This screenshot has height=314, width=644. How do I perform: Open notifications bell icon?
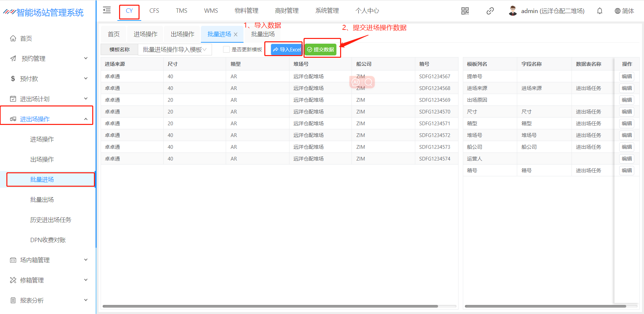click(600, 11)
